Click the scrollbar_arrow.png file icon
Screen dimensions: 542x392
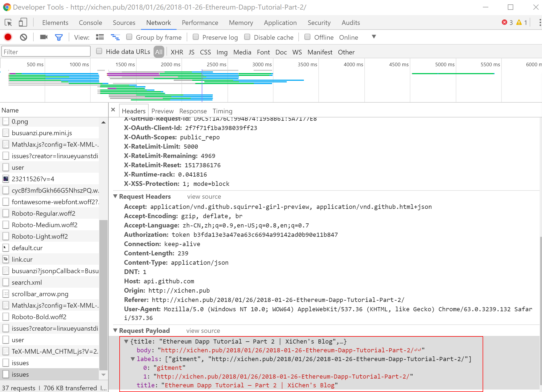pos(5,294)
